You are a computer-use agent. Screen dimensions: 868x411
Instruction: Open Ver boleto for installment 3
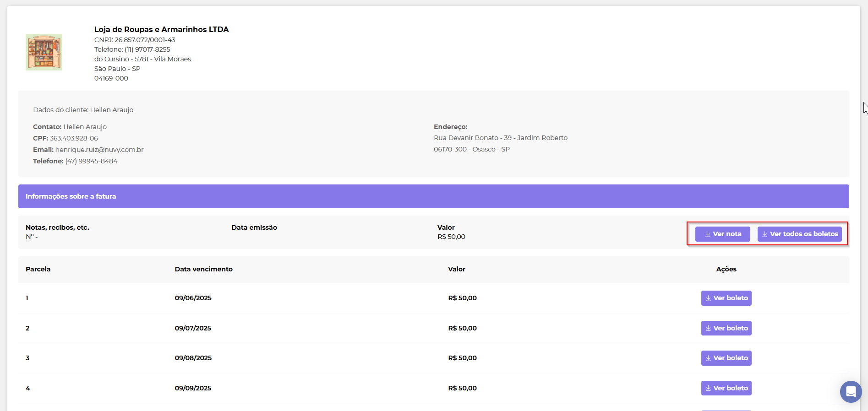[726, 358]
